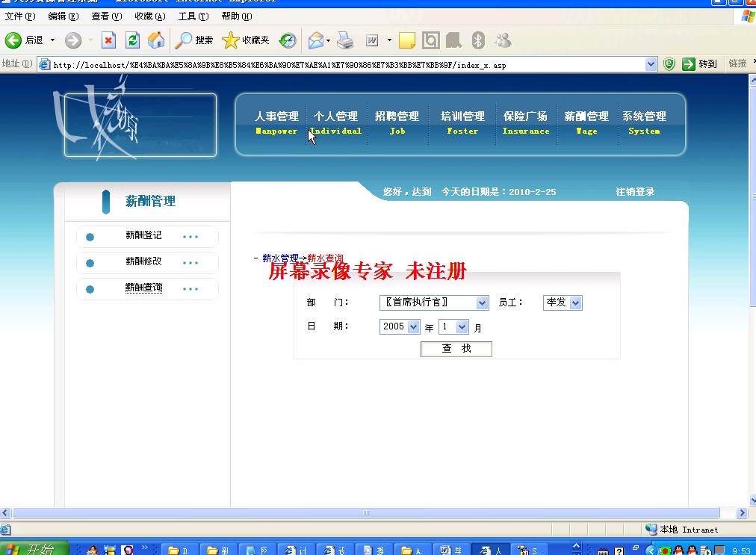Viewport: 756px width, 555px height.
Task: Click the 薪酬修改 sidebar link
Action: pyautogui.click(x=143, y=261)
